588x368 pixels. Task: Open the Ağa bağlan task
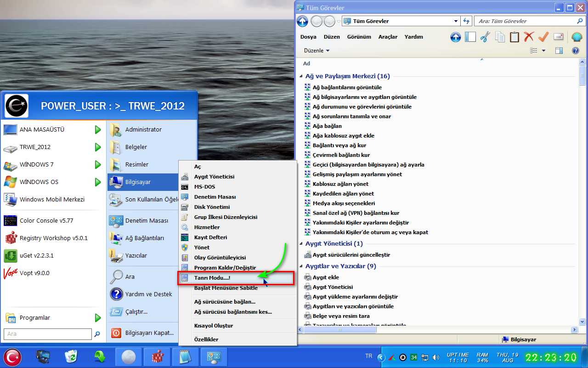click(327, 126)
